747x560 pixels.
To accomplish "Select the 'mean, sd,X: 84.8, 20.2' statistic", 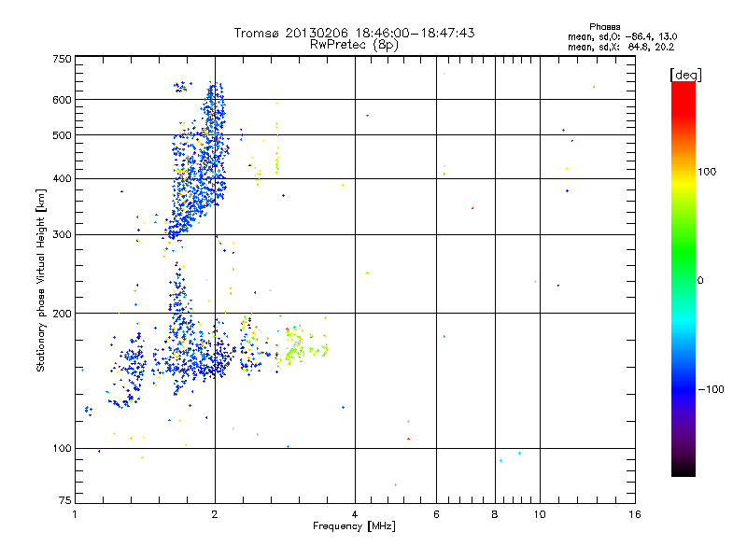I will pyautogui.click(x=621, y=47).
